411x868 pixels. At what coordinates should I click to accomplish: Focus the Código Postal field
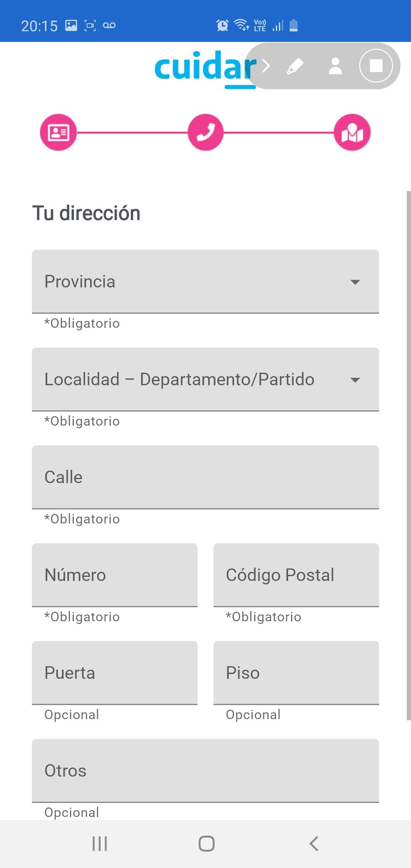pos(296,575)
